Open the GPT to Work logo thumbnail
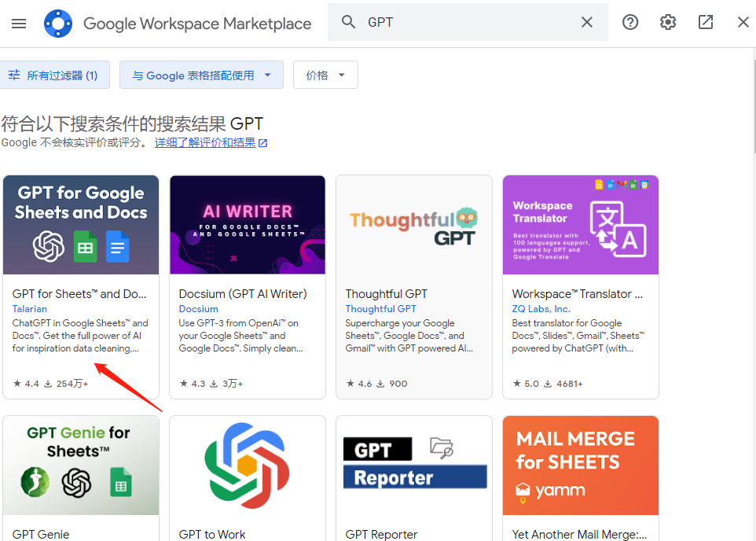The height and width of the screenshot is (541, 756). tap(248, 466)
